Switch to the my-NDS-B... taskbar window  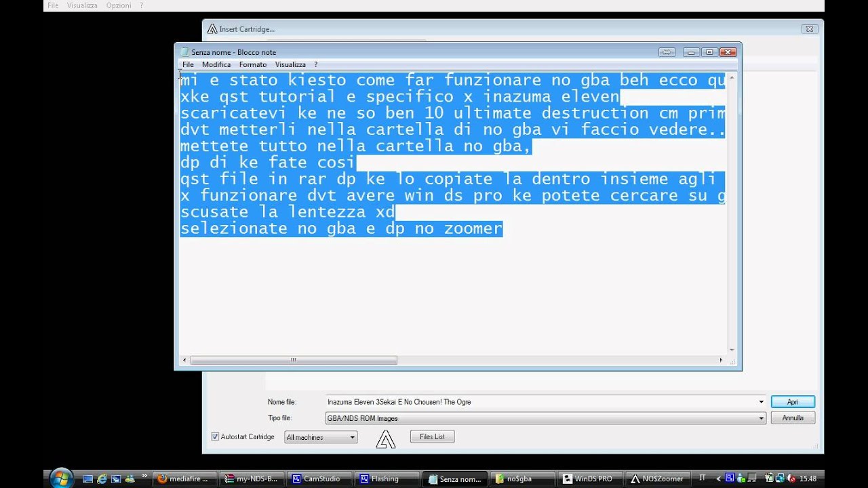(x=251, y=479)
